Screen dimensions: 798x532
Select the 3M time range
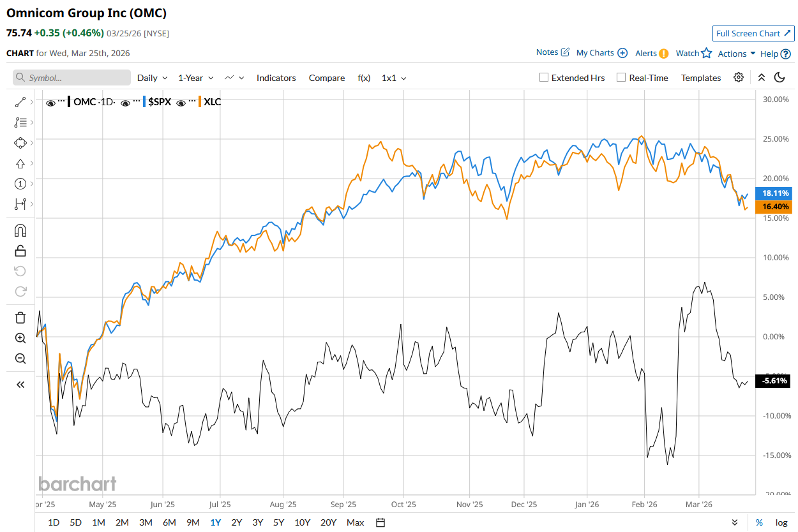pos(146,522)
